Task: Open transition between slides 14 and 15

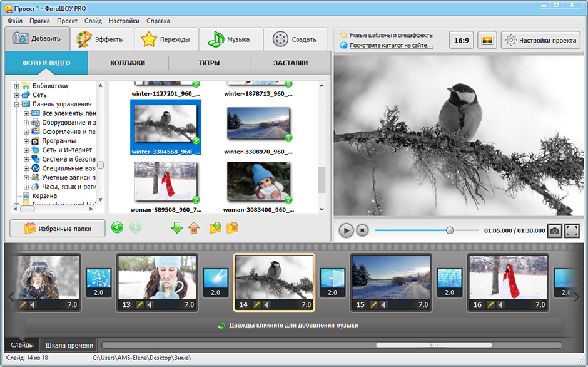Action: coord(332,282)
